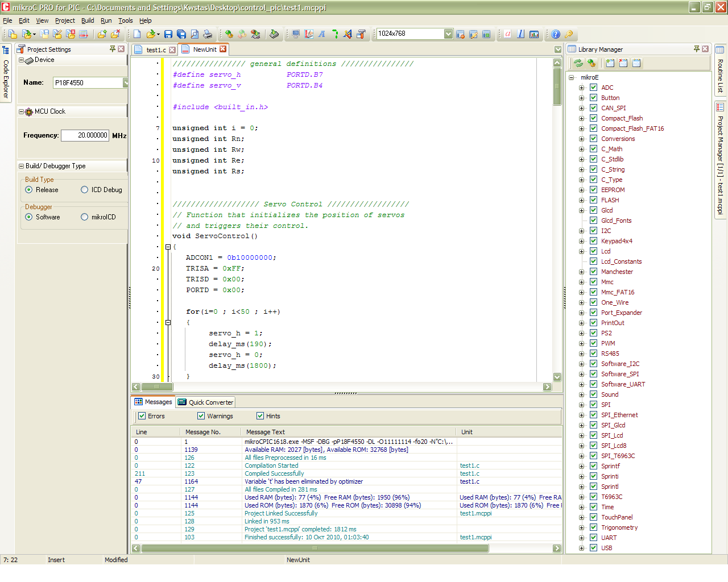This screenshot has height=582, width=728.
Task: Select the Release build type radio
Action: 28,190
